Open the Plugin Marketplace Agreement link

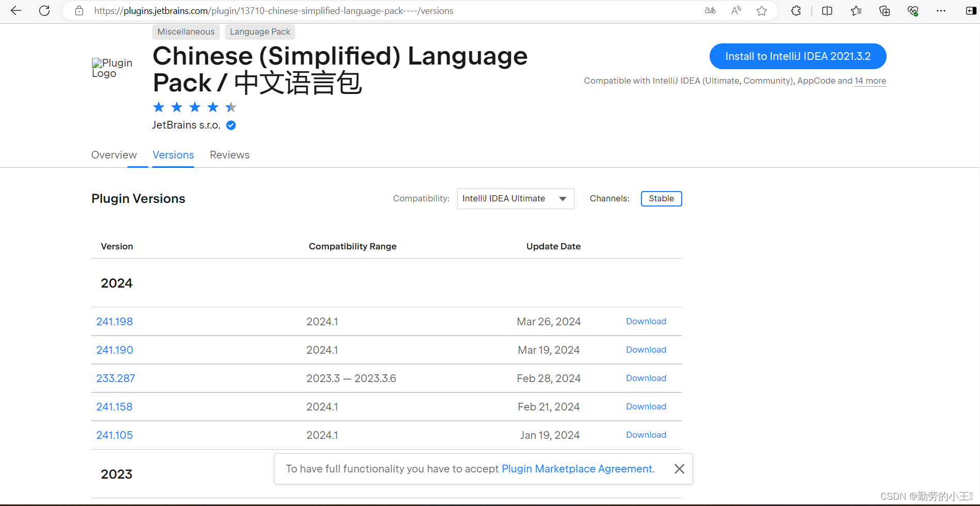pyautogui.click(x=577, y=469)
